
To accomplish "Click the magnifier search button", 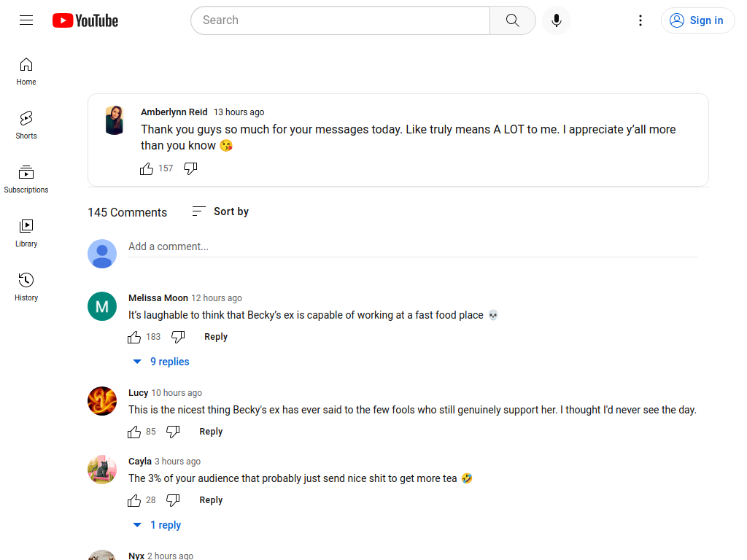I will point(512,20).
